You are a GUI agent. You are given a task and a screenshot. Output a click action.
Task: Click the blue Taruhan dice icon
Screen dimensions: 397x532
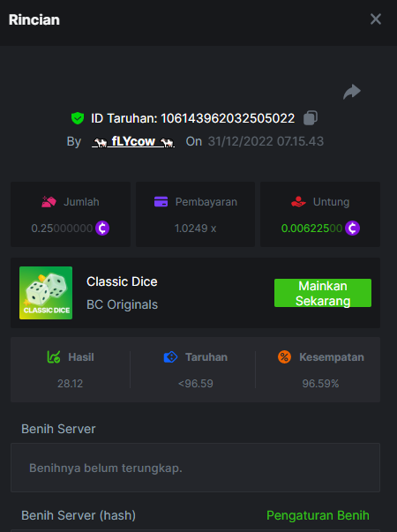170,357
